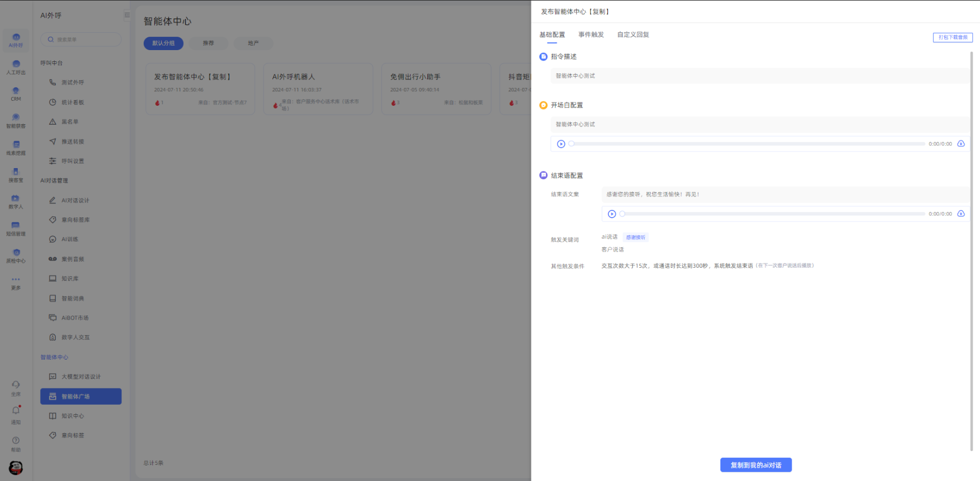Switch to the 事件触发 tab
Image resolution: width=980 pixels, height=481 pixels.
coord(591,35)
